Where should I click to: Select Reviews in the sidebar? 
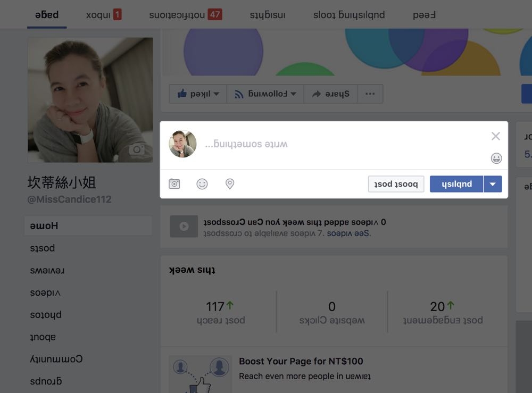(x=47, y=270)
